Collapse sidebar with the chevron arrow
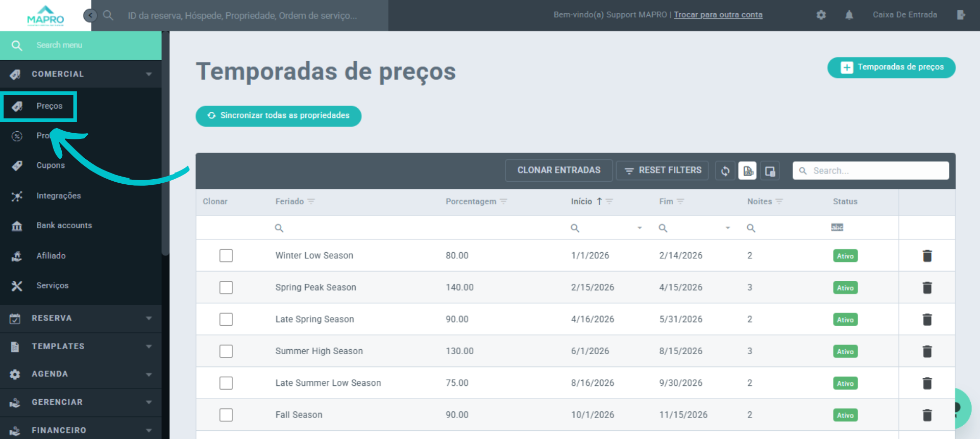 [90, 15]
